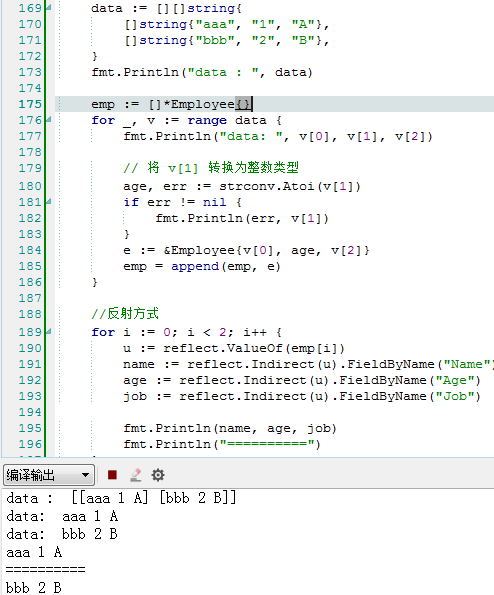
Task: Click the FieldByName("Name") code line
Action: (x=308, y=364)
